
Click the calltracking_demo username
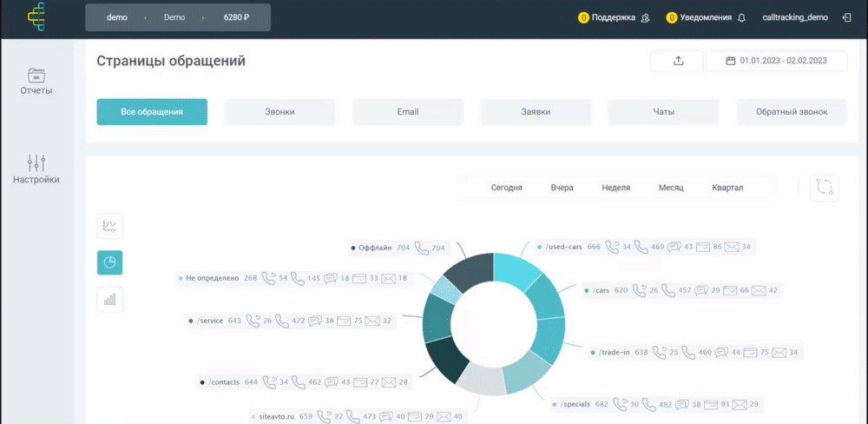795,17
